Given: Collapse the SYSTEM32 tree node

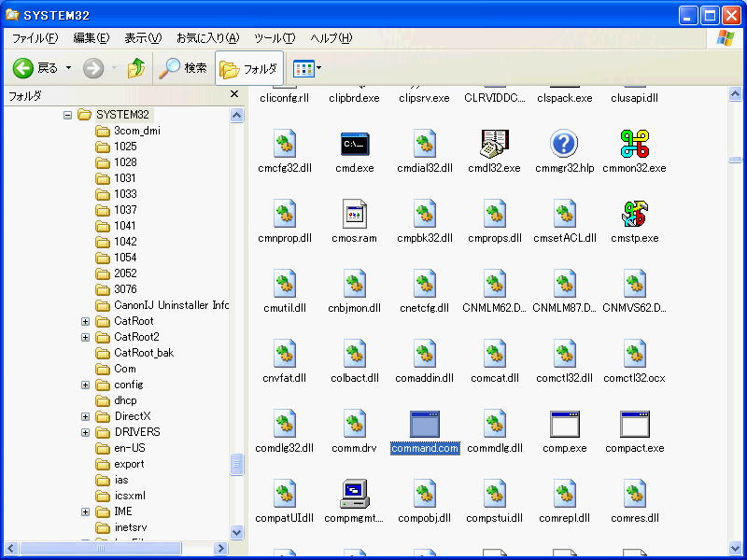Looking at the screenshot, I should pyautogui.click(x=67, y=115).
